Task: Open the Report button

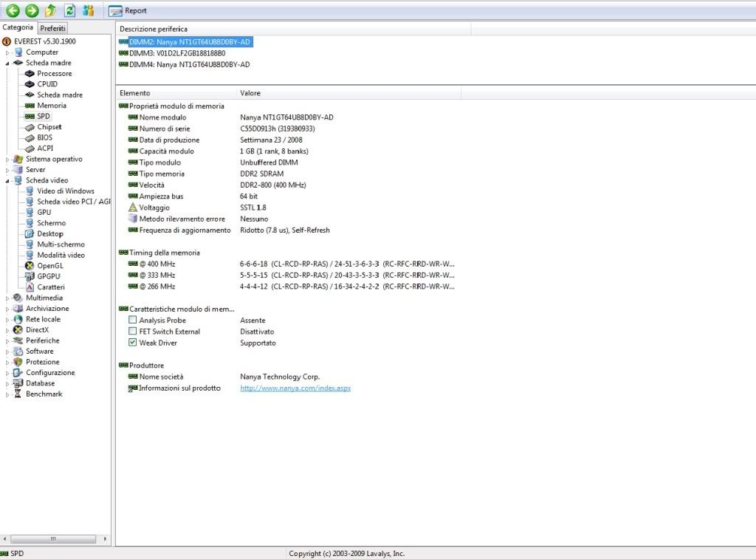Action: [x=128, y=10]
